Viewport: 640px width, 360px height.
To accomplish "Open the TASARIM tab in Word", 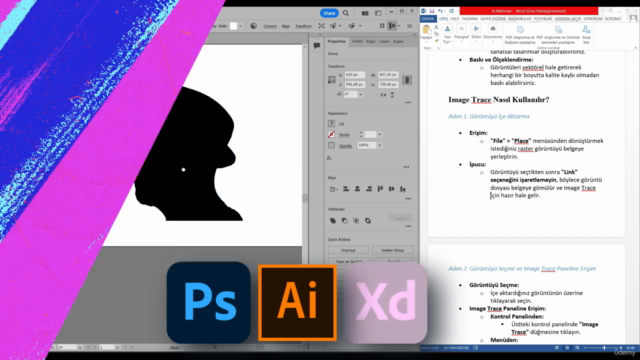I will point(469,19).
